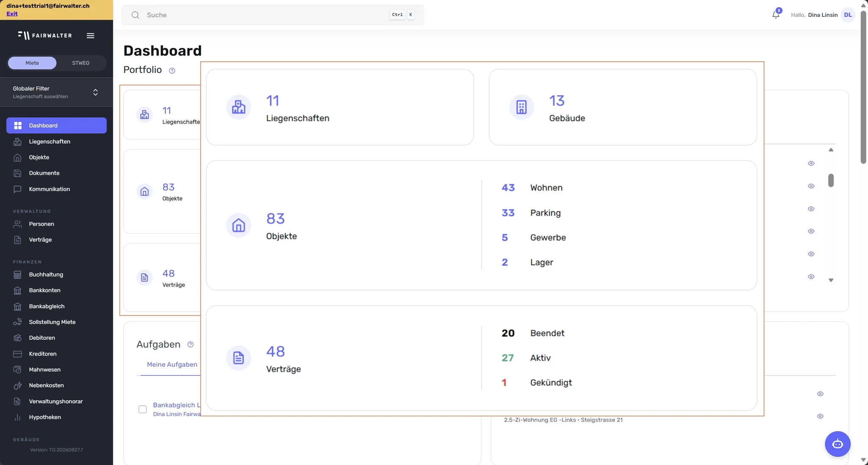The height and width of the screenshot is (465, 868).
Task: Select the Meine Aufgaben tab
Action: pyautogui.click(x=172, y=365)
